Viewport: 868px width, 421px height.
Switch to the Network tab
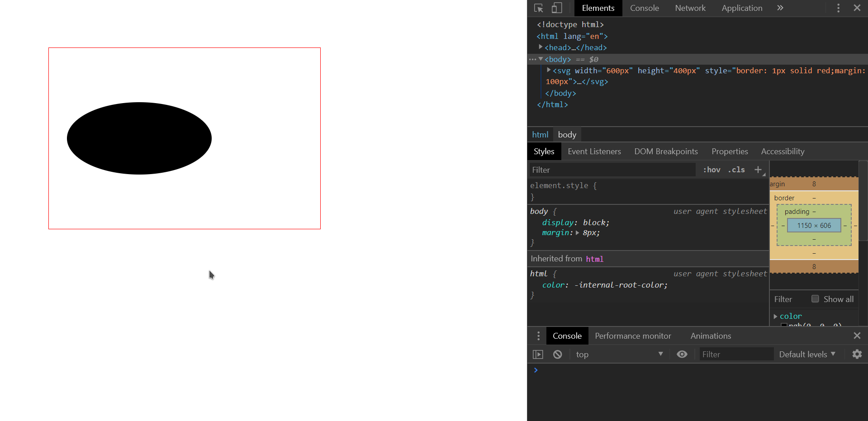point(690,8)
